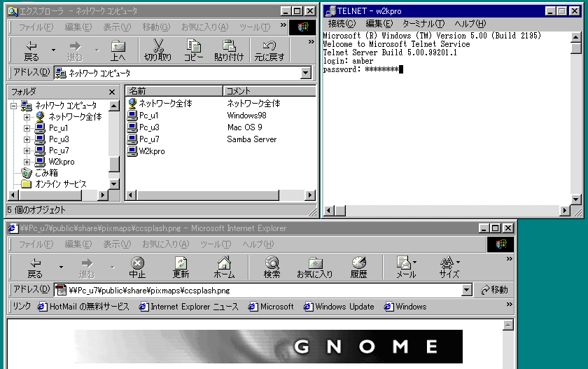Open the Explorer address bar dropdown
Viewport: 588px width, 369px height.
(306, 73)
